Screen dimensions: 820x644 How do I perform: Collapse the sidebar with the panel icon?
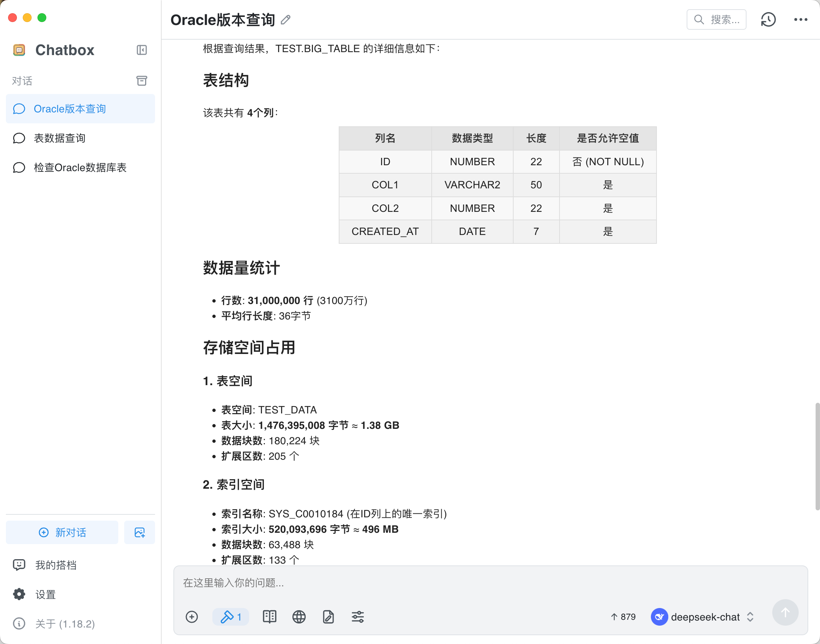pos(141,50)
